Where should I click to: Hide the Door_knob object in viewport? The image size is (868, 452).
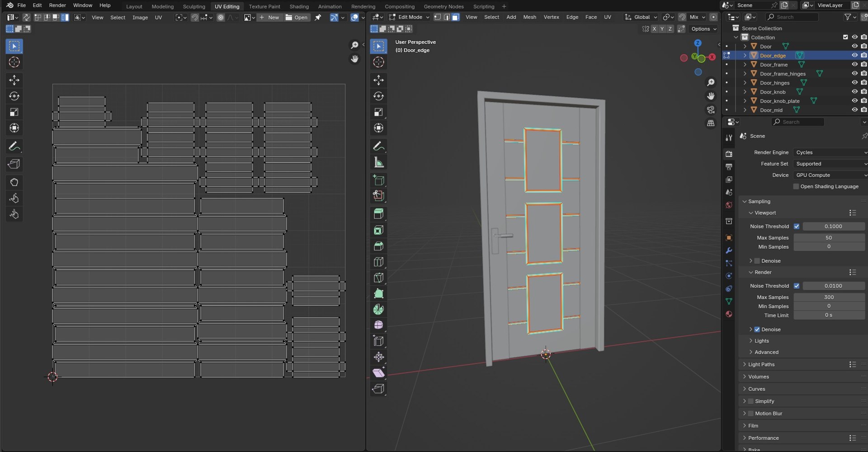coord(854,91)
